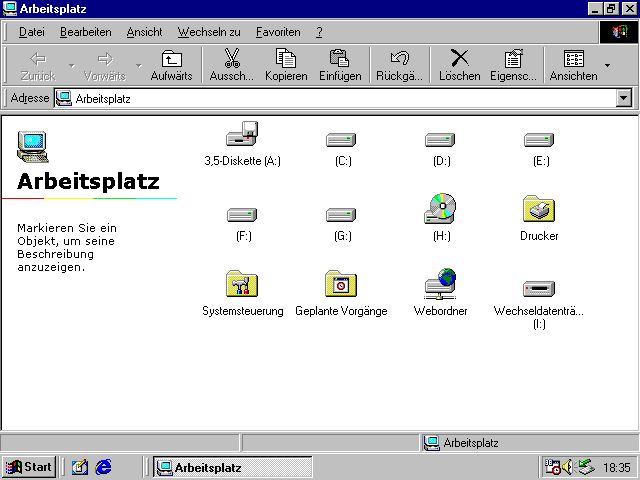Launch Internet Explorer from quick launch

(x=103, y=467)
